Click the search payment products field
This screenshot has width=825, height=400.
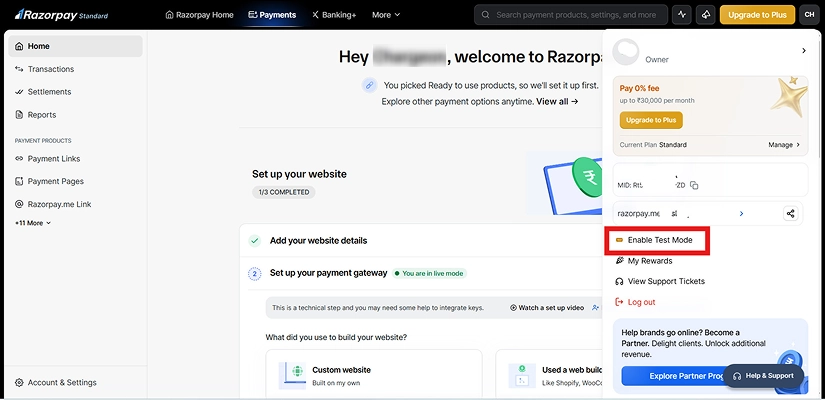571,15
